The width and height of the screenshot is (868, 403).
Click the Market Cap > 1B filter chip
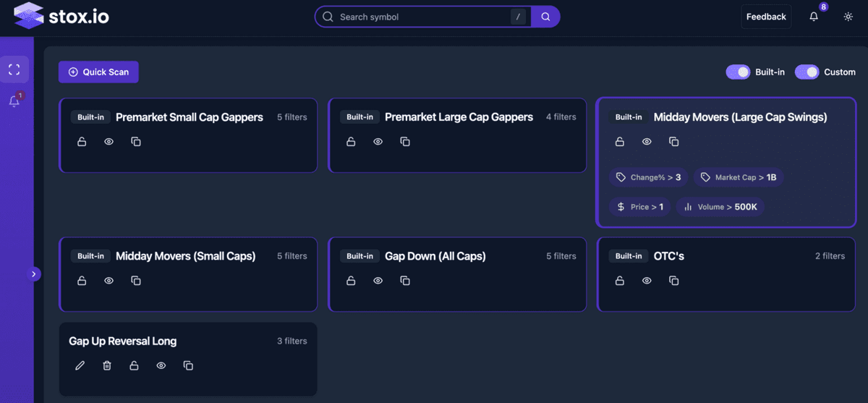point(739,177)
